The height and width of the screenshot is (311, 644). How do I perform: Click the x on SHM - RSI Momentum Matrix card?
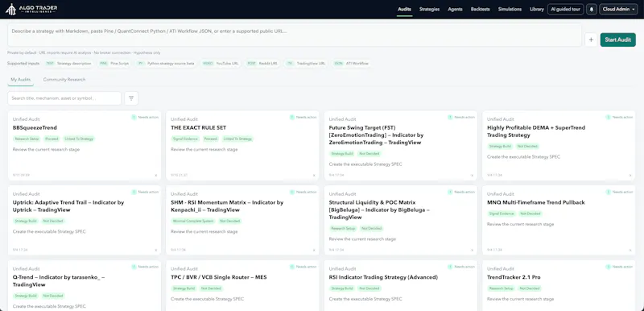(x=314, y=251)
